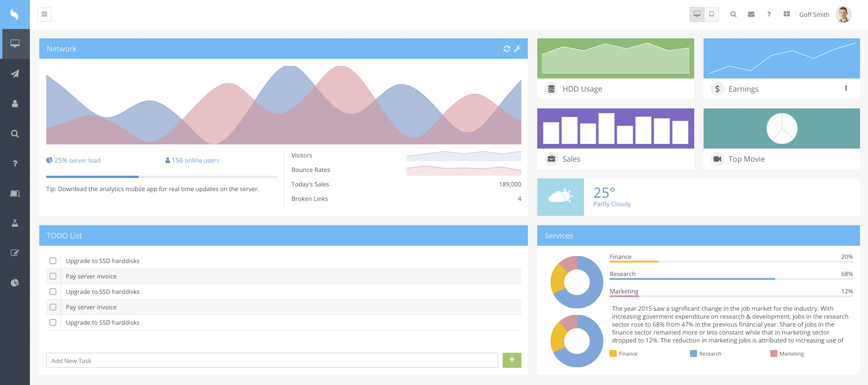Click Goff Smith's avatar photo

(x=843, y=14)
